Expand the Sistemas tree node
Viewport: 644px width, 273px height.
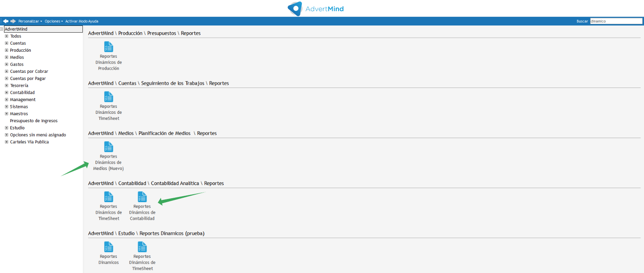[x=6, y=107]
